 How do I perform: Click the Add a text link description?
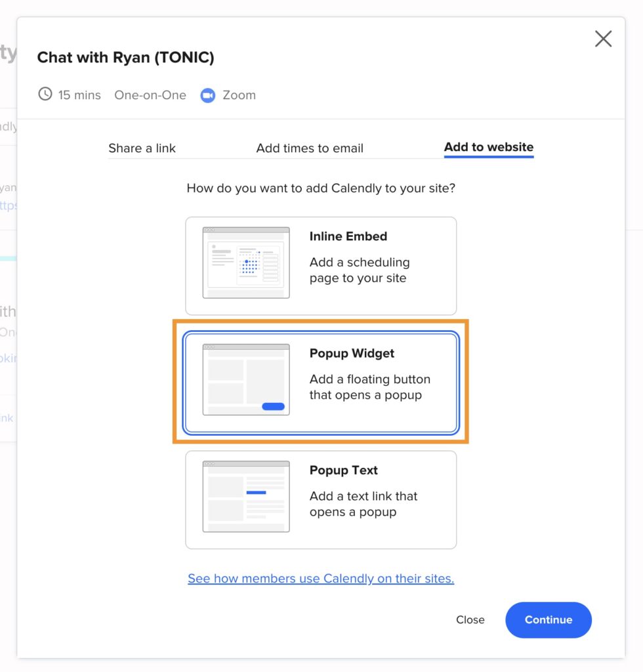363,504
